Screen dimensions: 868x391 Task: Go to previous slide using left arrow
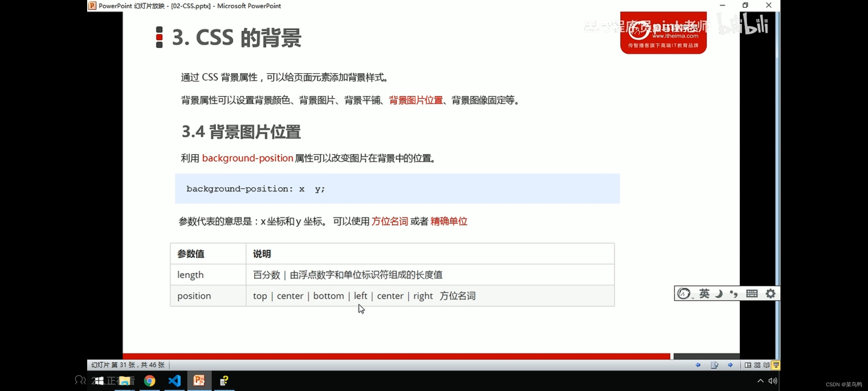tap(698, 365)
